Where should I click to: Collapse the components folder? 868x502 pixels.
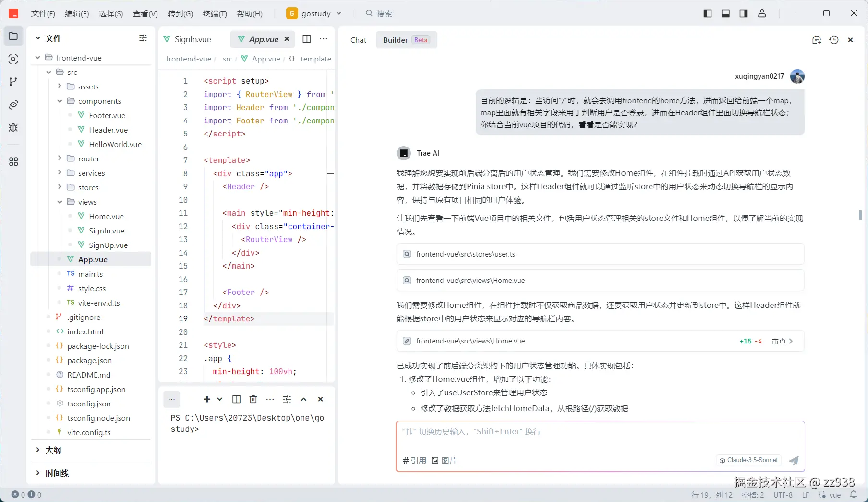point(60,101)
